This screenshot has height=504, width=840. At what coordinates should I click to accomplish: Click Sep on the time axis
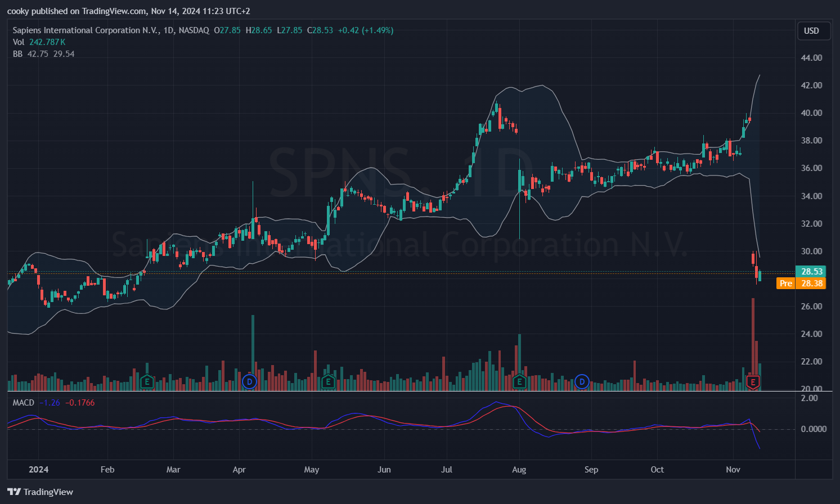(591, 470)
